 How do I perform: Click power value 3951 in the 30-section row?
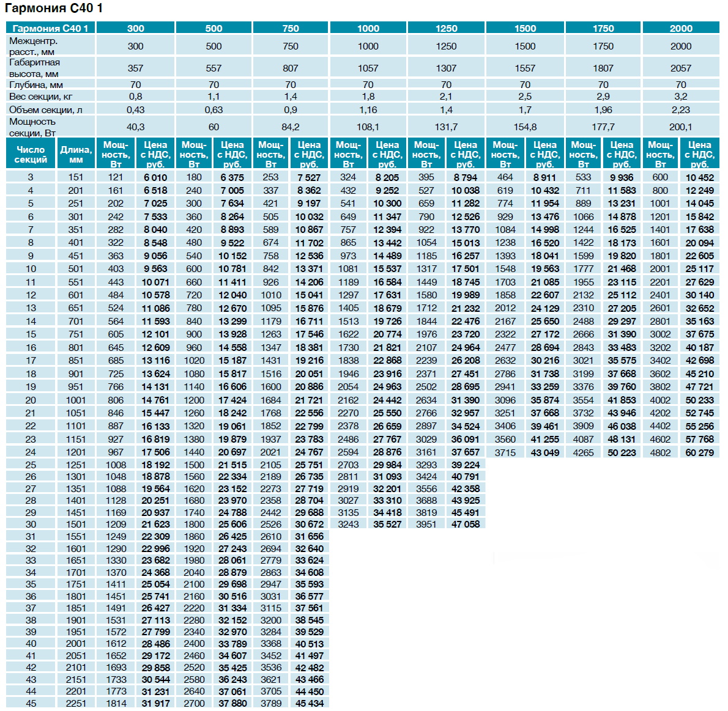[x=426, y=525]
